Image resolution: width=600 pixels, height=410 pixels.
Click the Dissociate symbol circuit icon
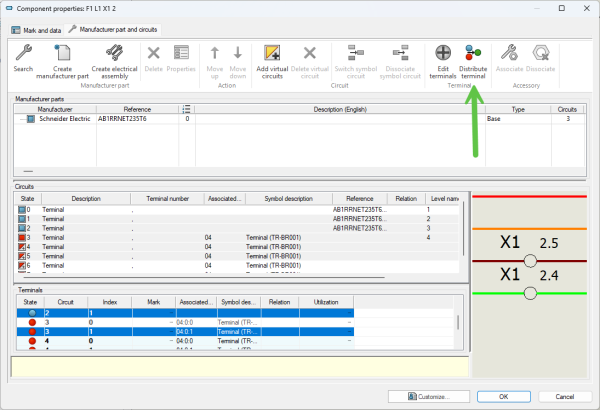[x=400, y=53]
